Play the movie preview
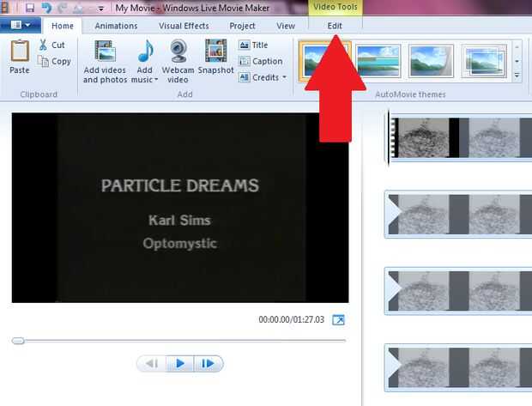Image resolution: width=532 pixels, height=406 pixels. tap(180, 364)
